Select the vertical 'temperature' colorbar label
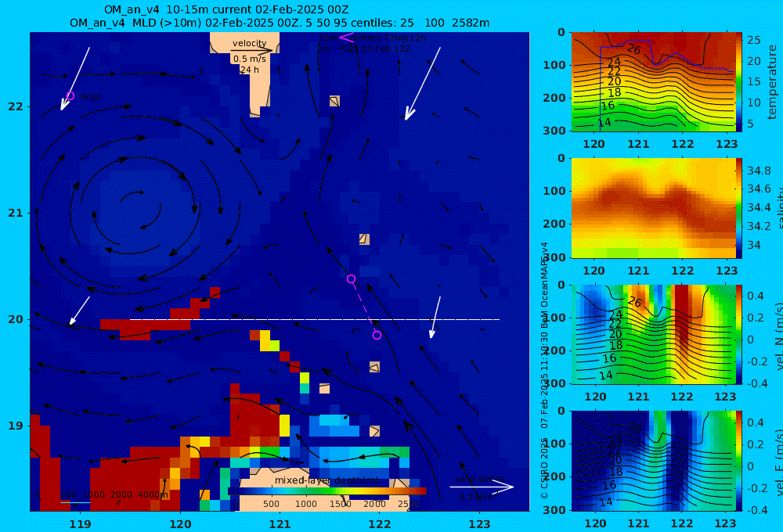Image resolution: width=783 pixels, height=532 pixels. tap(772, 82)
